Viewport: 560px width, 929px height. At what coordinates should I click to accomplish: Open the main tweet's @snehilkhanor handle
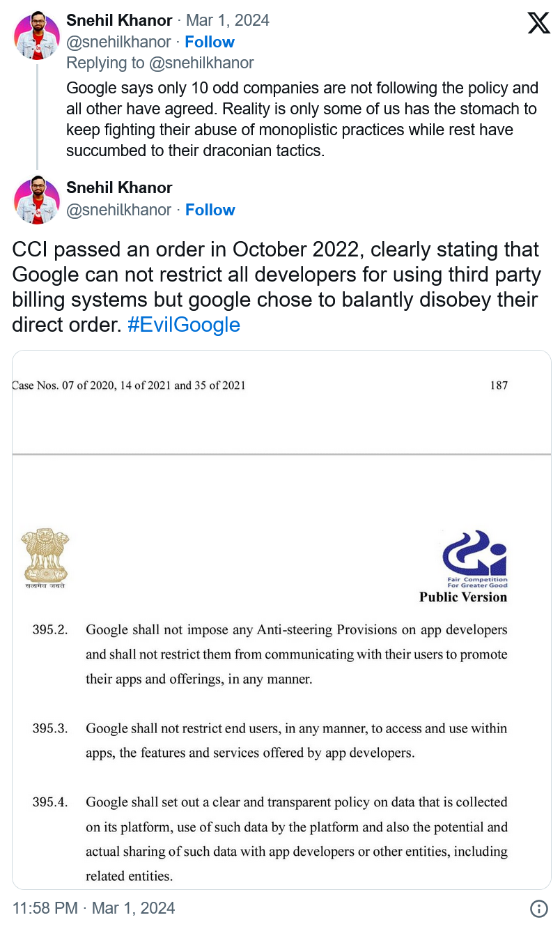coord(118,210)
